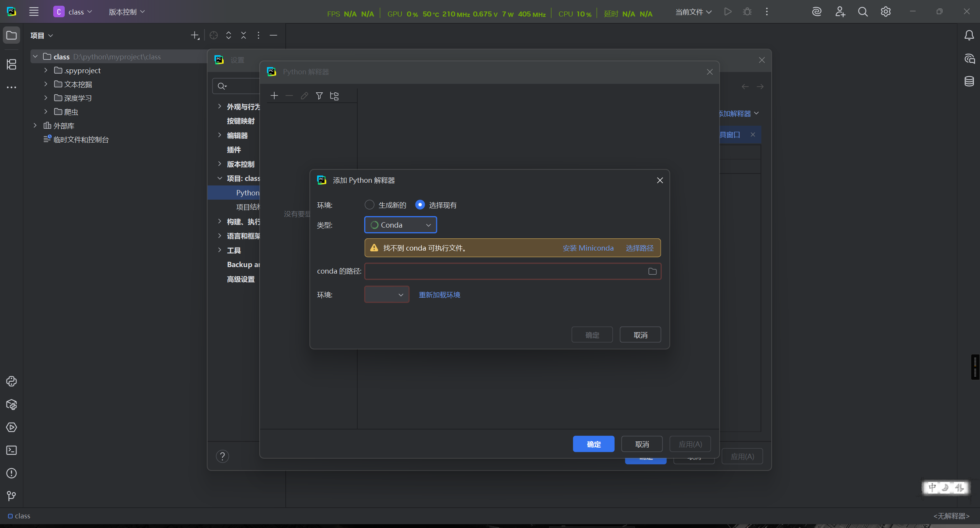Select the 选择现有 radio button
Screen dimensions: 980x528
[x=420, y=205]
